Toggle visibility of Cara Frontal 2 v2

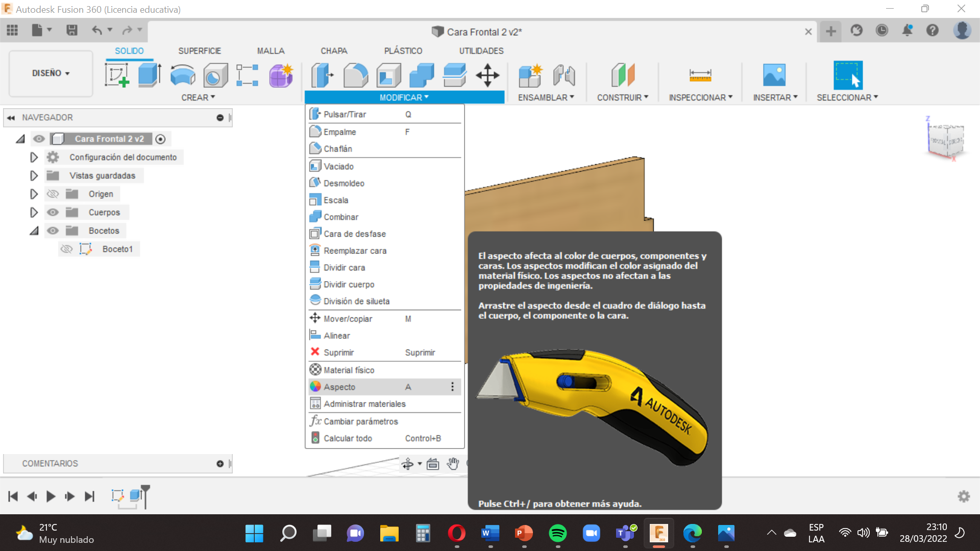pyautogui.click(x=39, y=139)
